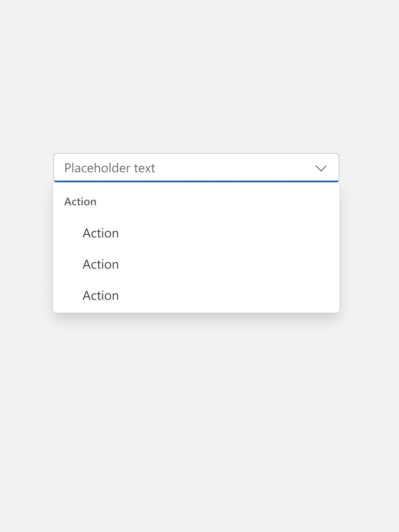Select the third Action option in list
Viewport: 399px width, 532px height.
pyautogui.click(x=101, y=296)
